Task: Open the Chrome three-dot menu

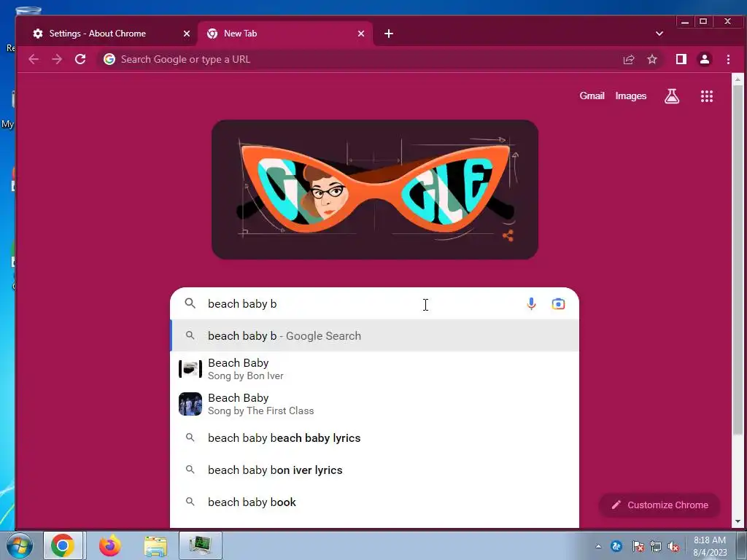Action: click(x=729, y=59)
